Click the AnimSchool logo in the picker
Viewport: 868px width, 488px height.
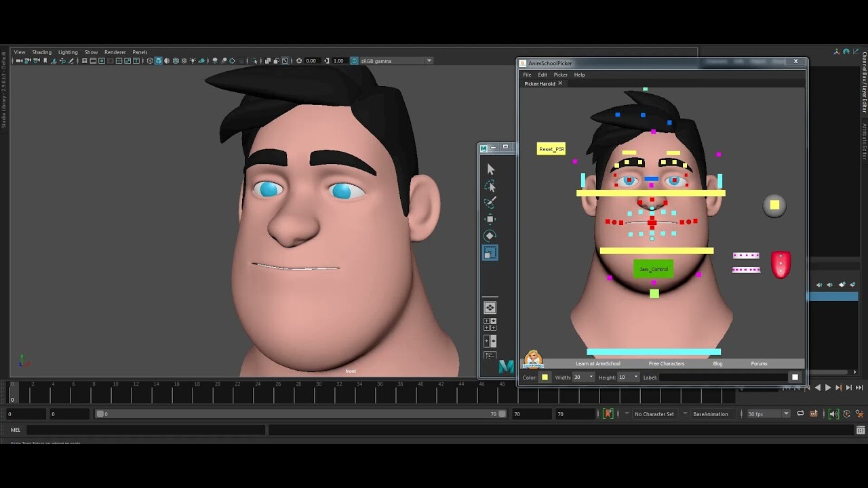pos(534,357)
